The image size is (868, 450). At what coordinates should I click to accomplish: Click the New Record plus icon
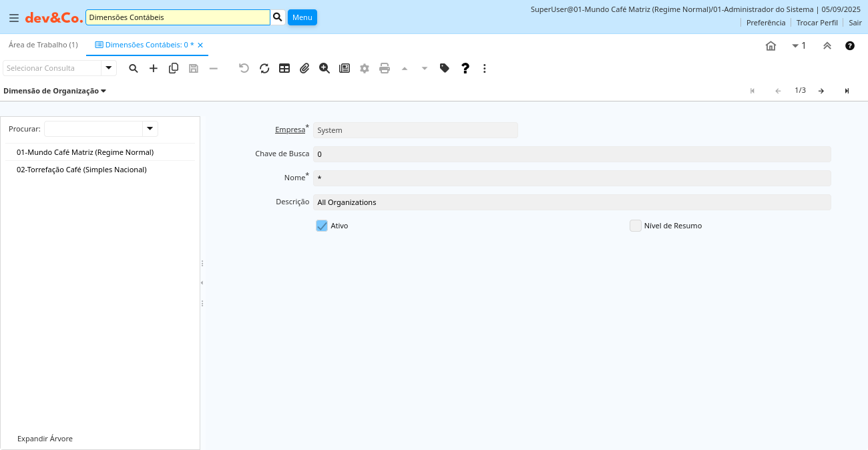point(154,68)
